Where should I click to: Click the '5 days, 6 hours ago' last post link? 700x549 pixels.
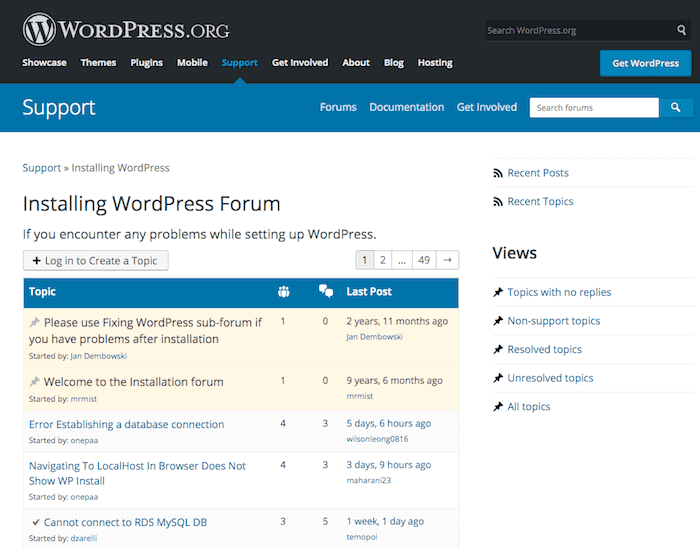pos(389,423)
